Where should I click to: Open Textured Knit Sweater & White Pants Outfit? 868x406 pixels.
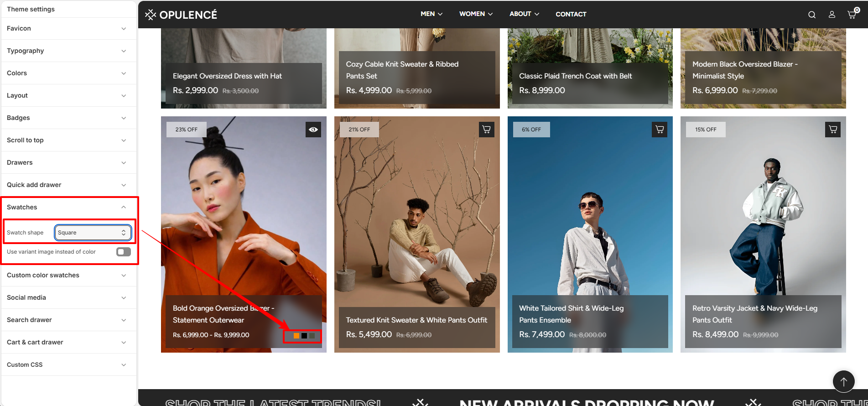click(416, 320)
